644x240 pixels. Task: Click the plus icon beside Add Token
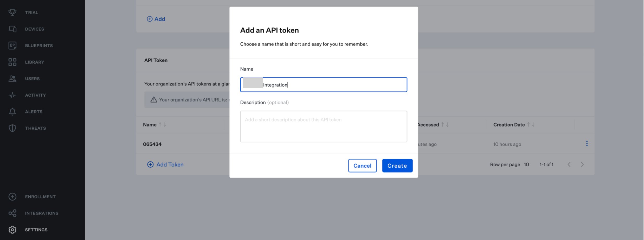tap(150, 165)
